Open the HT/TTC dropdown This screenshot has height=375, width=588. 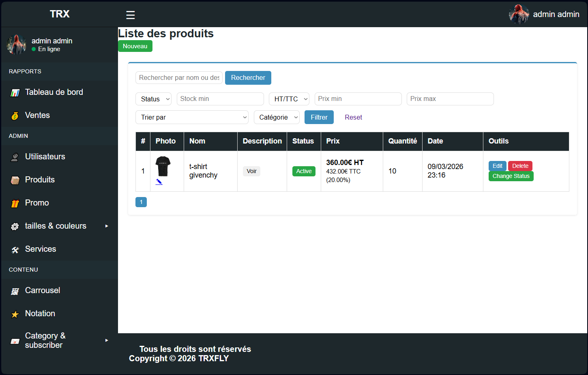tap(289, 99)
